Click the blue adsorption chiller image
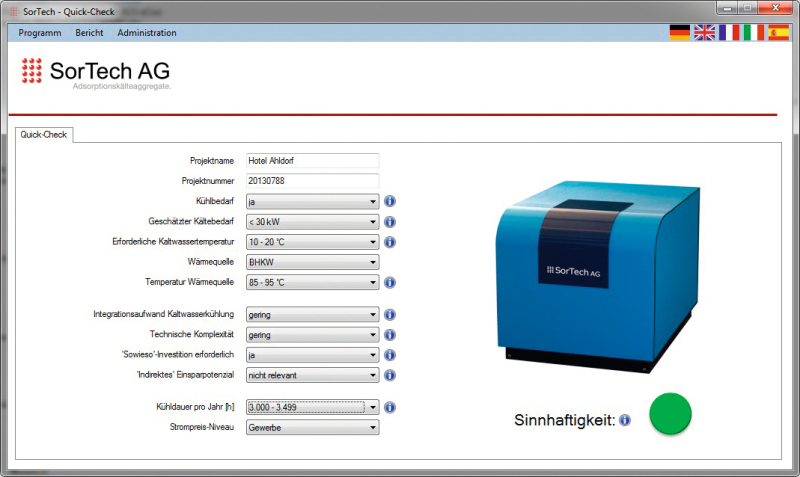This screenshot has height=477, width=800. click(597, 277)
